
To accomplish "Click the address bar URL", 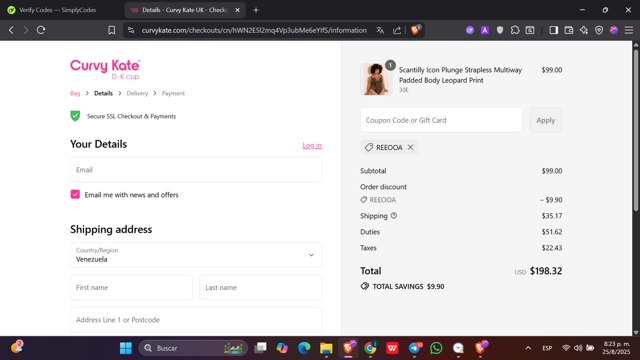I will [254, 30].
